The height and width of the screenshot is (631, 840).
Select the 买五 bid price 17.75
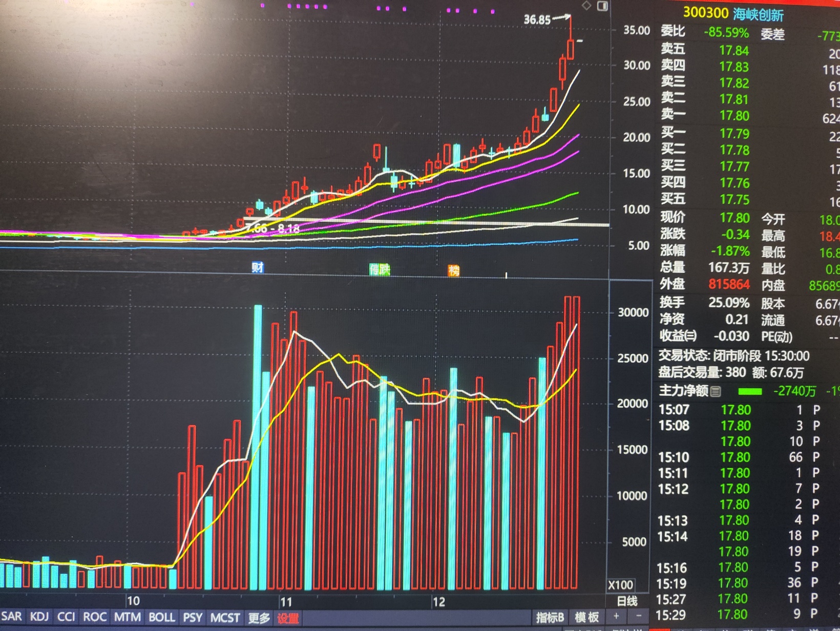pos(734,199)
